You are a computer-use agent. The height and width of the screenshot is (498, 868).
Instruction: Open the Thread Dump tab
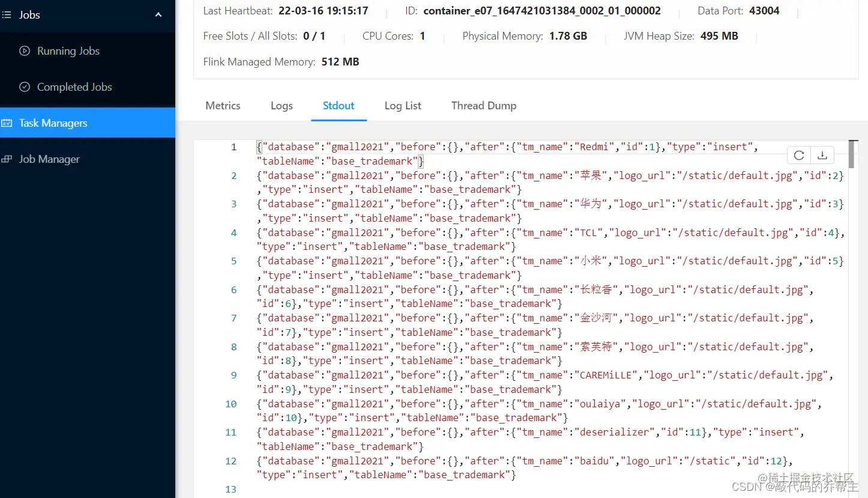coord(484,106)
